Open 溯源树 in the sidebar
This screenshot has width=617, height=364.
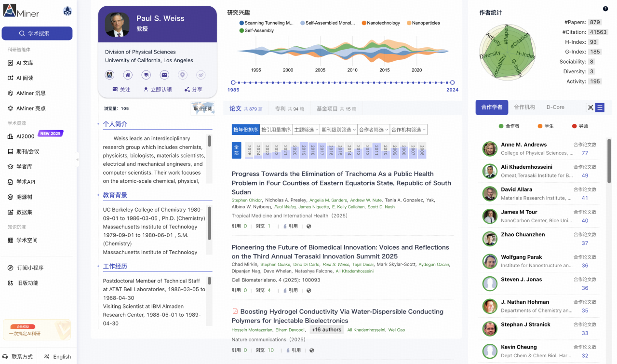tap(20, 197)
